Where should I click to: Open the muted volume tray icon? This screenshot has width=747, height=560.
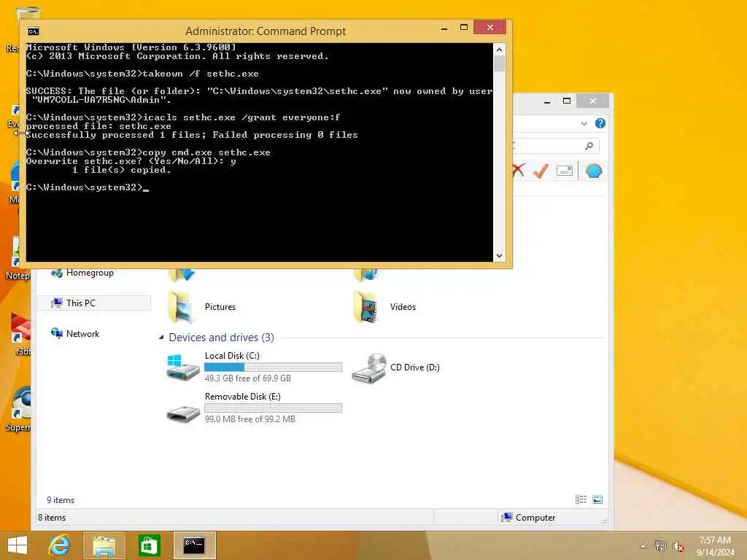[678, 546]
